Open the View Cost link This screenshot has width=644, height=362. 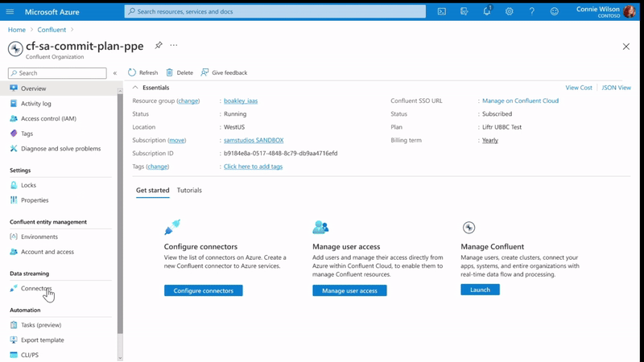point(578,88)
